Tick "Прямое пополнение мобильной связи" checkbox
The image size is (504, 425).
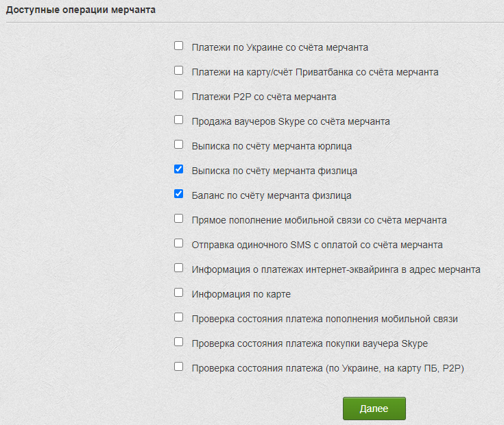[179, 219]
